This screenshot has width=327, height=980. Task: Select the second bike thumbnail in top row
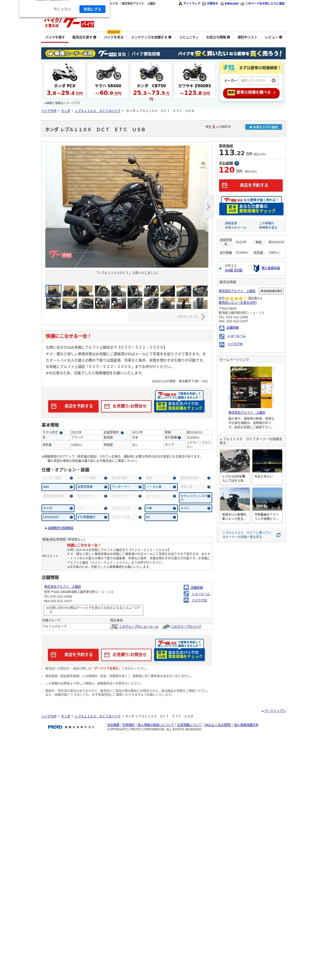pyautogui.click(x=70, y=291)
